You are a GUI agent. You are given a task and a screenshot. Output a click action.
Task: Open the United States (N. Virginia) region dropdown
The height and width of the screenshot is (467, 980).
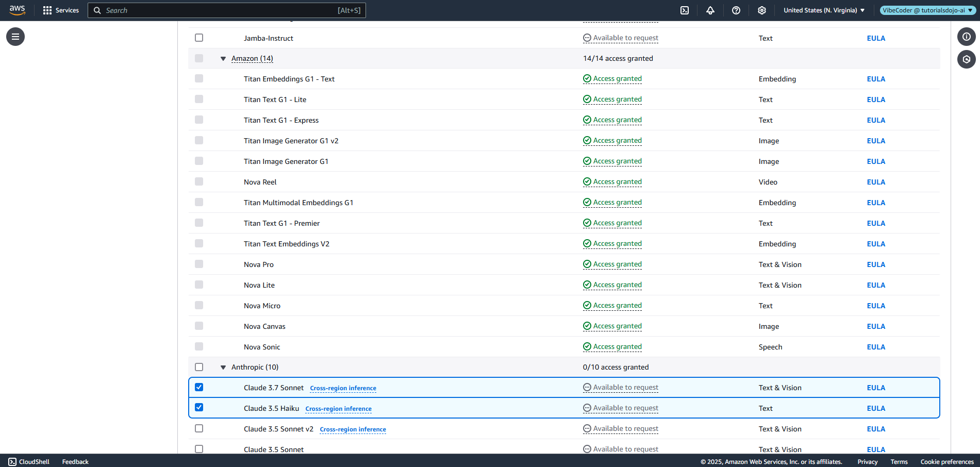[824, 10]
